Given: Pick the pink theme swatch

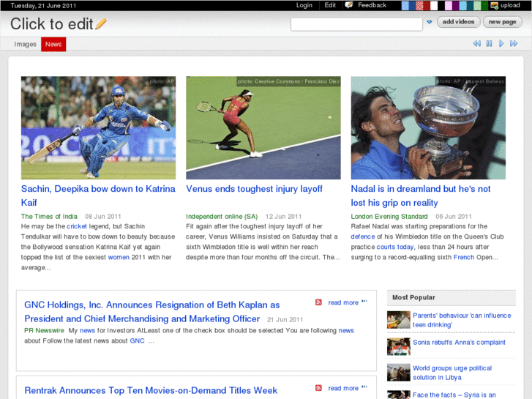Looking at the screenshot, I should [449, 5].
